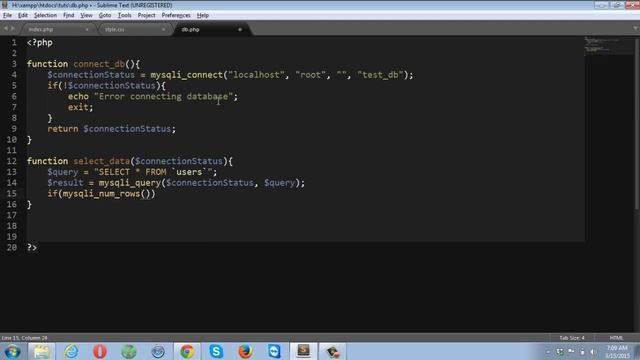This screenshot has height=360, width=640.
Task: Click the exit; statement on line 7
Action: pyautogui.click(x=80, y=107)
